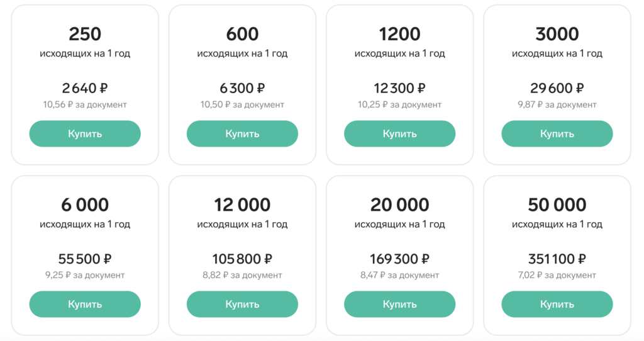
Task: Click the 105 800 ₽ price
Action: [x=242, y=259]
